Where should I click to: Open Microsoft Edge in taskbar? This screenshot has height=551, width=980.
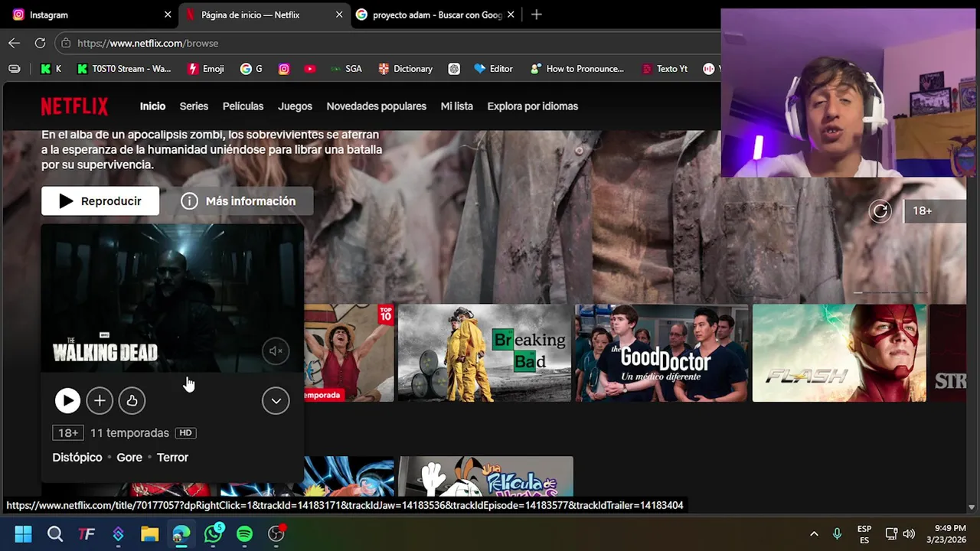point(181,533)
